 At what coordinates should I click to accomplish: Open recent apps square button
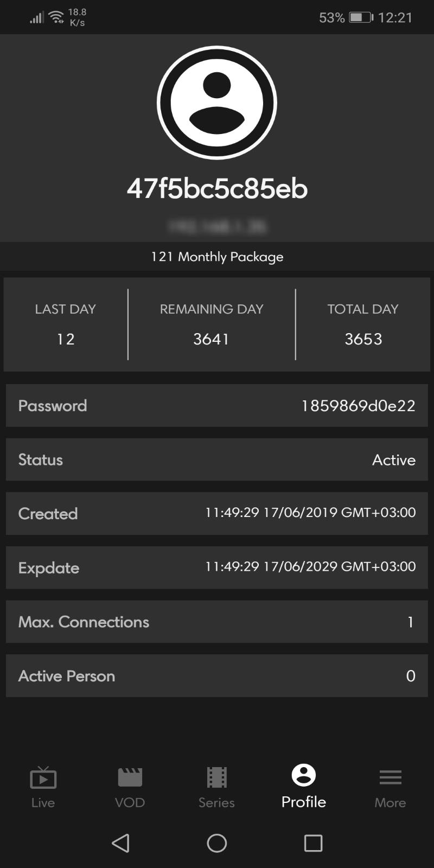(x=313, y=843)
